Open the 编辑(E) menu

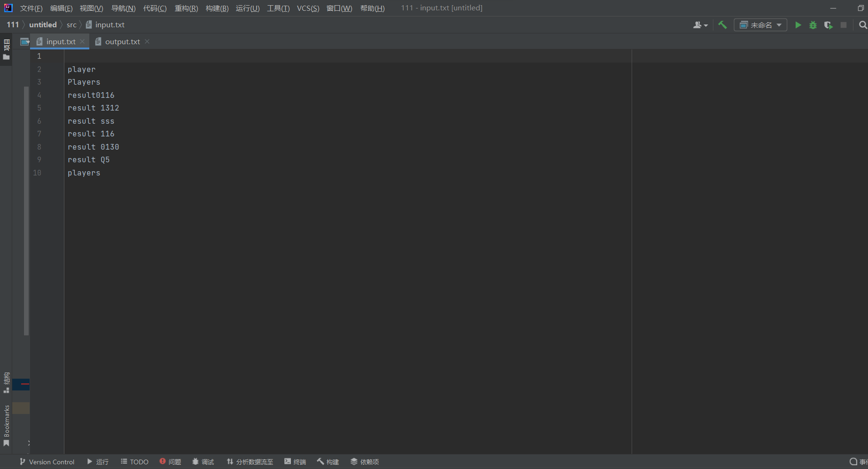[61, 8]
